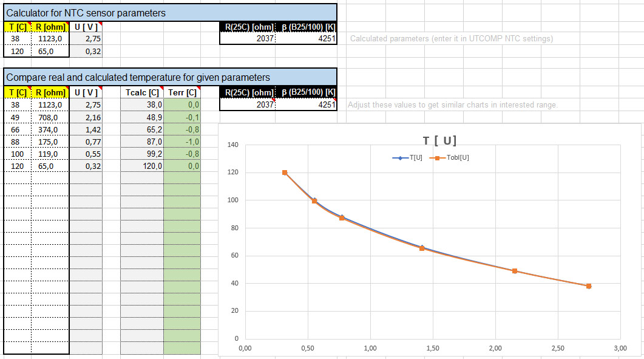
Task: Select the cell with resistance value 374,0
Action: coord(50,129)
